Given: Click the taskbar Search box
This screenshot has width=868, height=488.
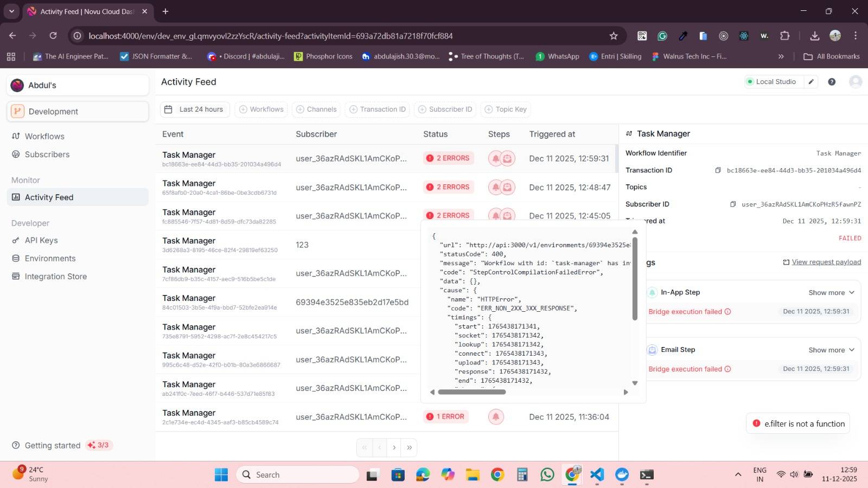Looking at the screenshot, I should pos(297,475).
